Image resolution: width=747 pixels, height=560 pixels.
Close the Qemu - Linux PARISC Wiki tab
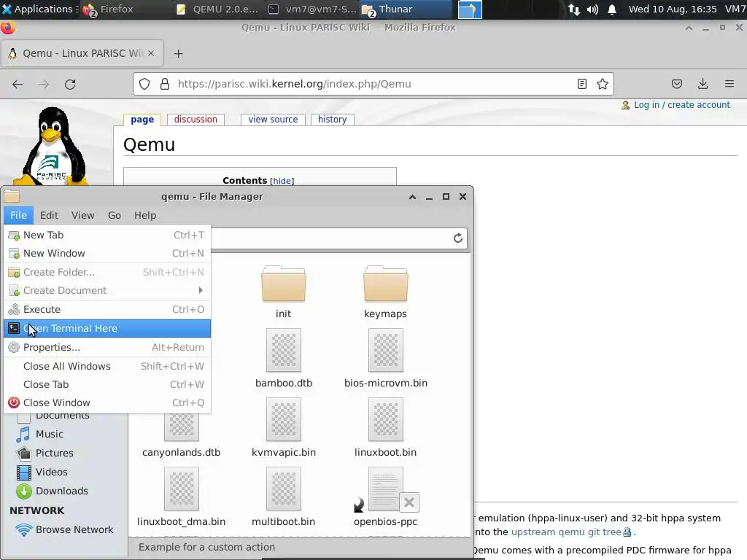(x=151, y=53)
